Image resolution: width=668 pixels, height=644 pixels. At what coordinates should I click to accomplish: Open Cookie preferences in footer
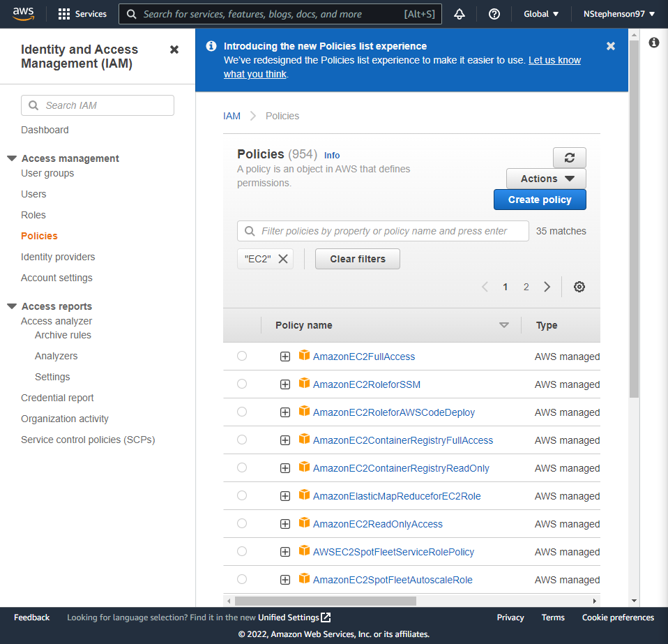(x=618, y=617)
